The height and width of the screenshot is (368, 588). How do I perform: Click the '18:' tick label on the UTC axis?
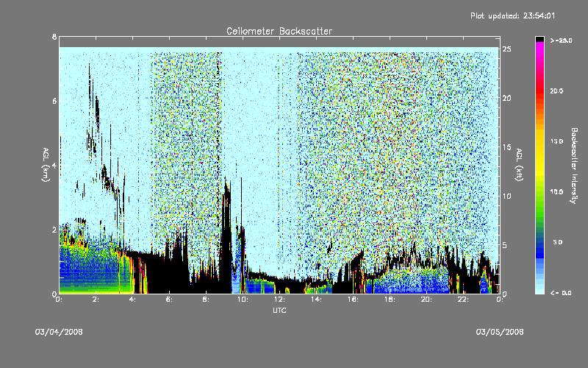click(x=390, y=300)
